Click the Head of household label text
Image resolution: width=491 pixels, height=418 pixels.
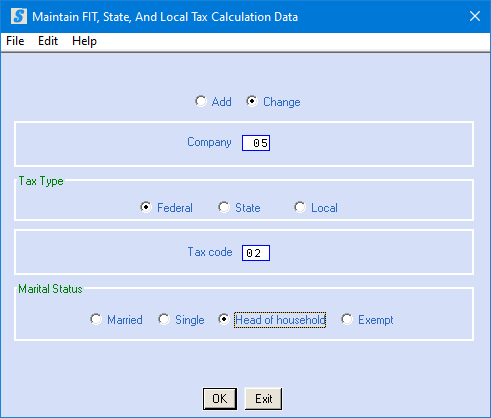point(280,320)
